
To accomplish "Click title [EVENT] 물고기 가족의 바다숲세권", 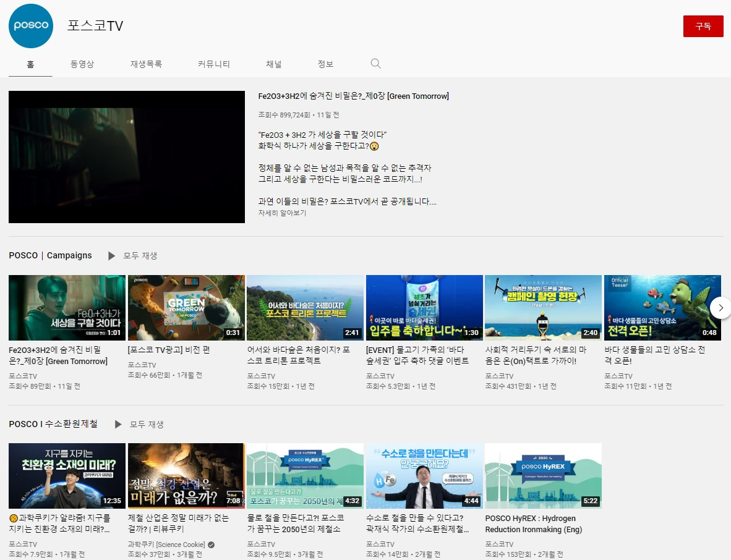I will click(417, 355).
